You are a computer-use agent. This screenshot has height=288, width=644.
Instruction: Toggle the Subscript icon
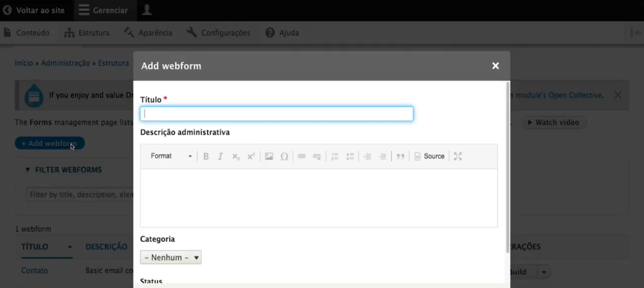click(236, 156)
